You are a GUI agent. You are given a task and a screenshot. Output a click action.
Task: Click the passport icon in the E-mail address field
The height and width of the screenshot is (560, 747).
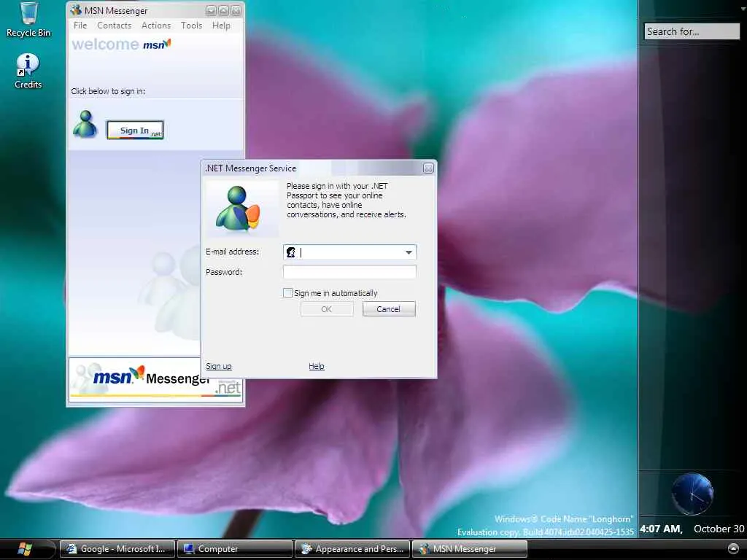coord(290,252)
